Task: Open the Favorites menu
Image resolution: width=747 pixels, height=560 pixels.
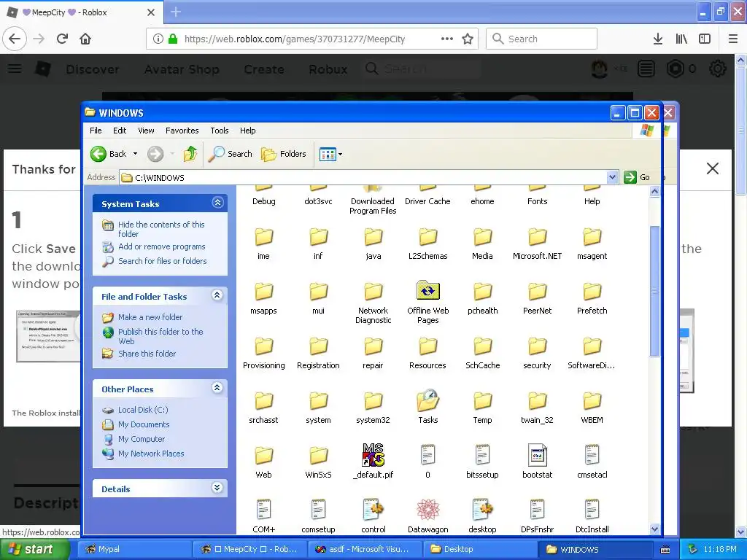Action: pyautogui.click(x=182, y=131)
